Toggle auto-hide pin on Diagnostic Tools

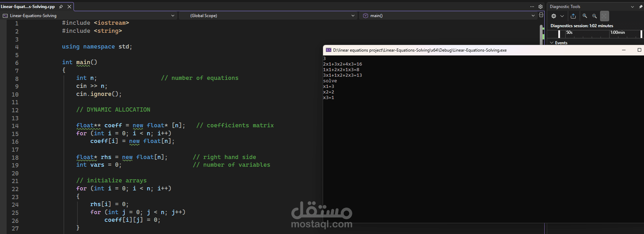pos(641,7)
